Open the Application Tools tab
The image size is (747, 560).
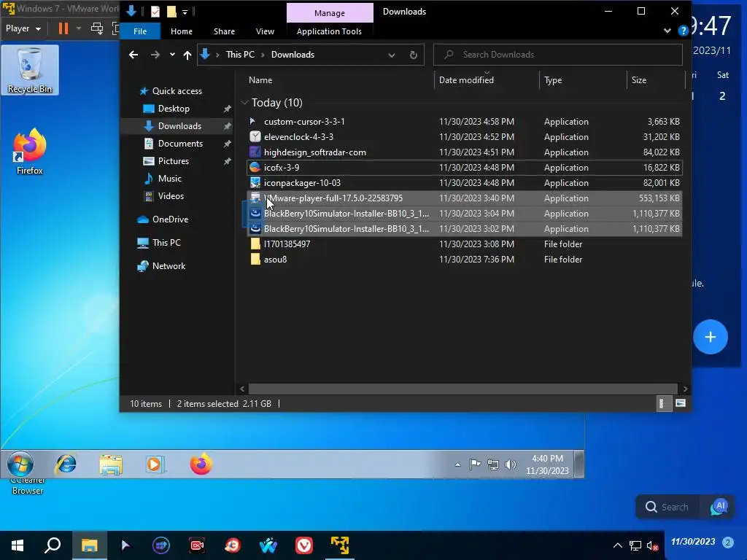pos(329,31)
